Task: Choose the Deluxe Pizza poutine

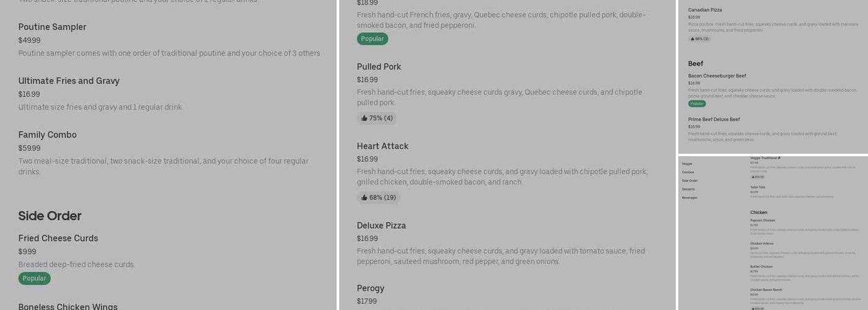Action: pos(381,226)
